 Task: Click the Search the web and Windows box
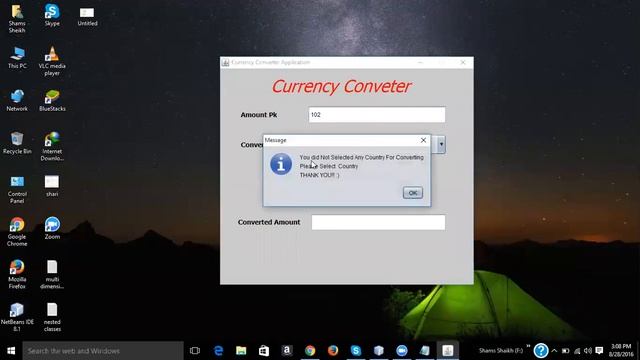point(103,351)
